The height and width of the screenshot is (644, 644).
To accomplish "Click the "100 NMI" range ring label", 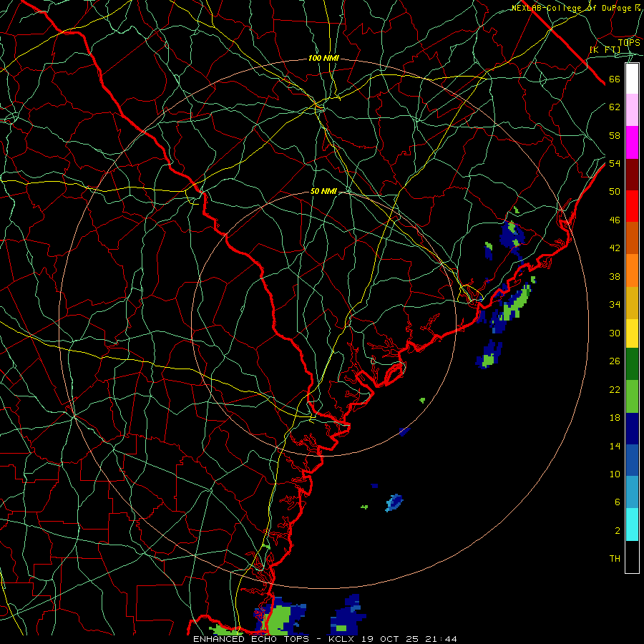I will pyautogui.click(x=323, y=59).
